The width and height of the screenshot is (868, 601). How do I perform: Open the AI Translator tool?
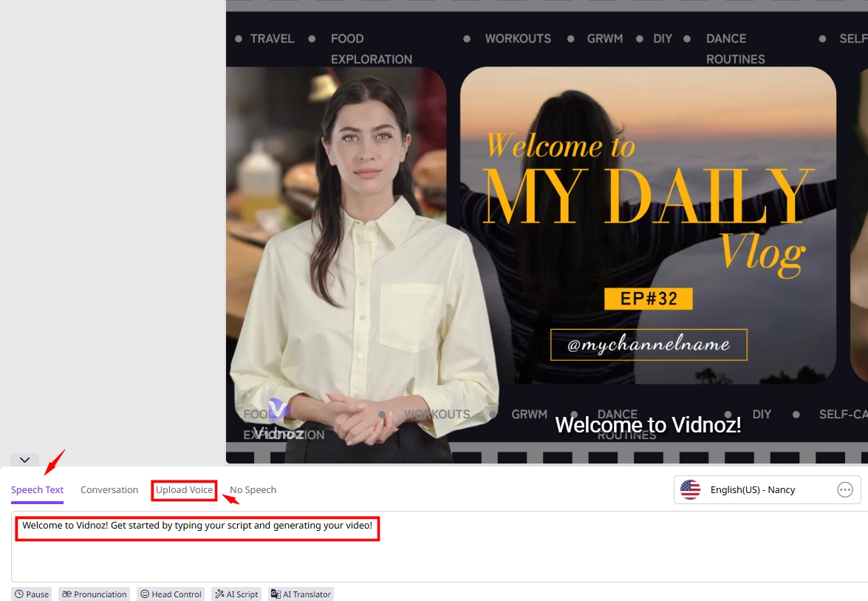(301, 594)
